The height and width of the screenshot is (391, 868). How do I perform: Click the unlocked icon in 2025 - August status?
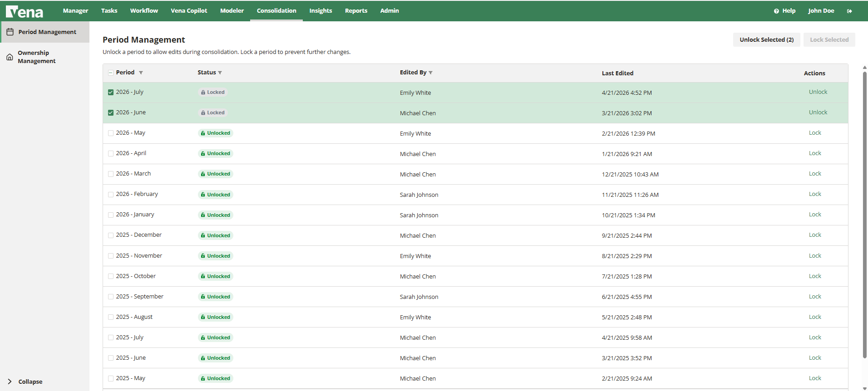click(x=203, y=317)
